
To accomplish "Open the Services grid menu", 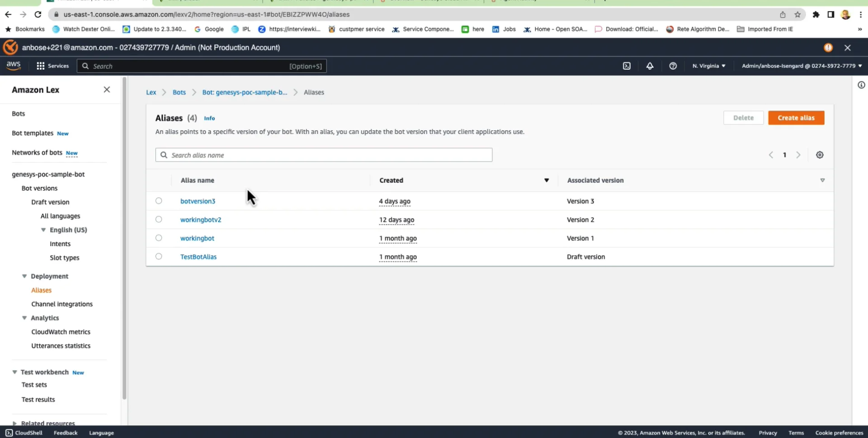I will 52,66.
